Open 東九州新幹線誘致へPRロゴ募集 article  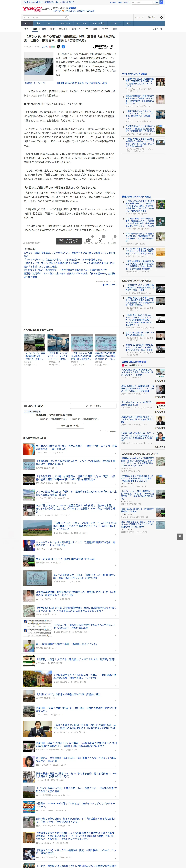point(66,644)
